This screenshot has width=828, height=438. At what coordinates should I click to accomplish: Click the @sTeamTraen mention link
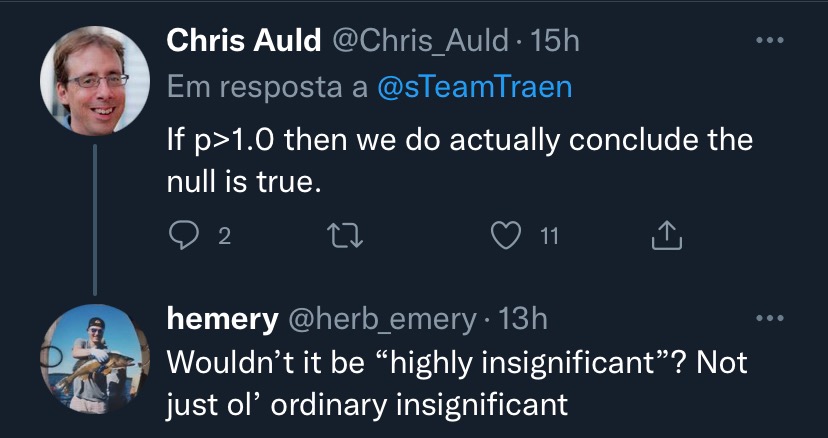pyautogui.click(x=475, y=87)
